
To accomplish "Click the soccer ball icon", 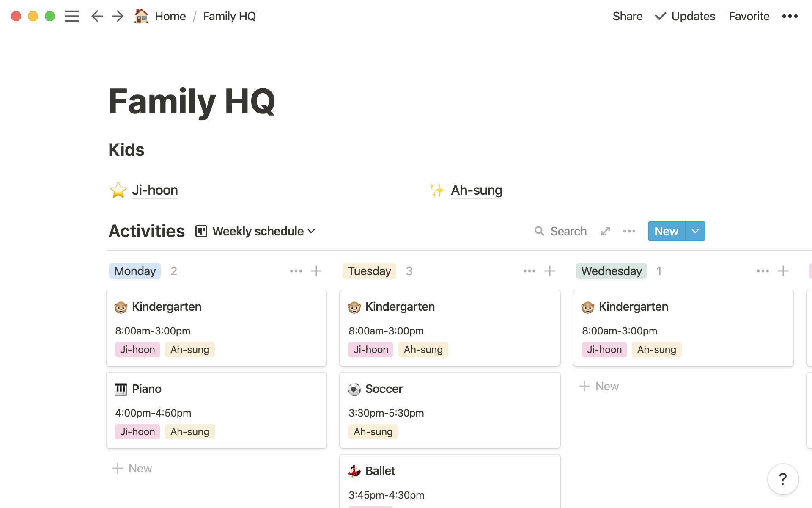I will tap(354, 389).
